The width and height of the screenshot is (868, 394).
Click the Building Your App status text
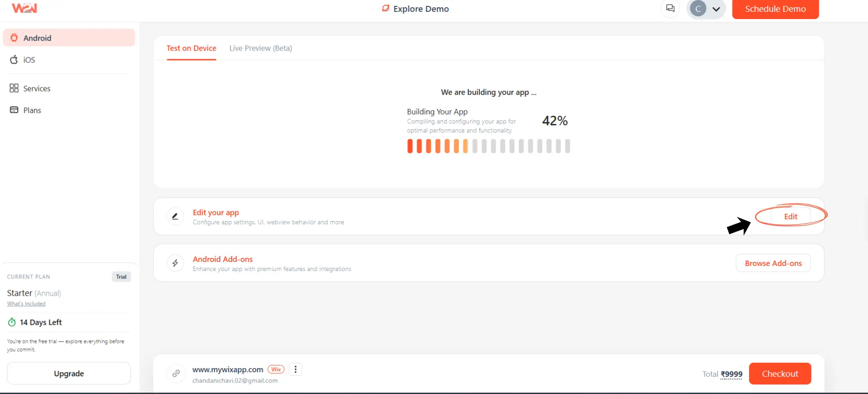click(437, 112)
